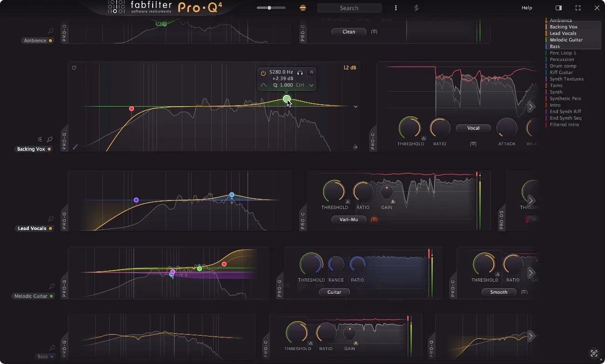Open the Guitar preset dropdown
Viewport: 605px width, 364px height.
pos(334,292)
